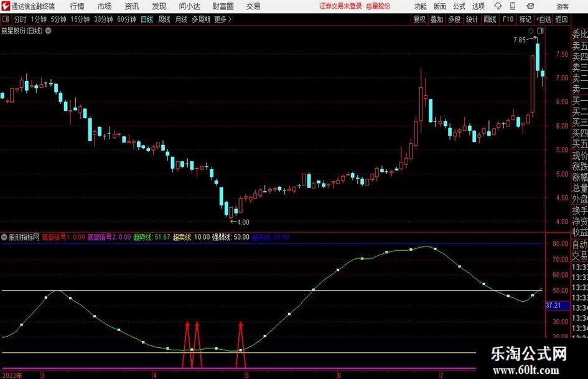Open the 功能 menu

[x=421, y=6]
